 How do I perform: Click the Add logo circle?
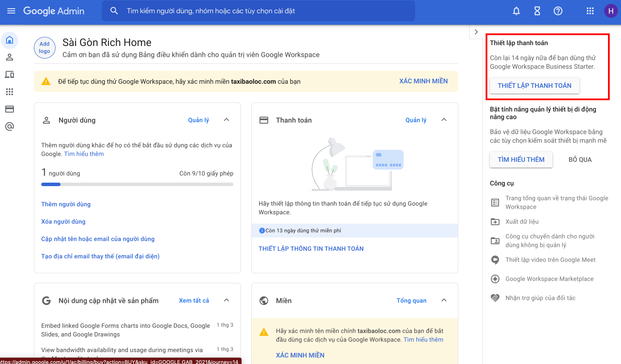pos(45,47)
